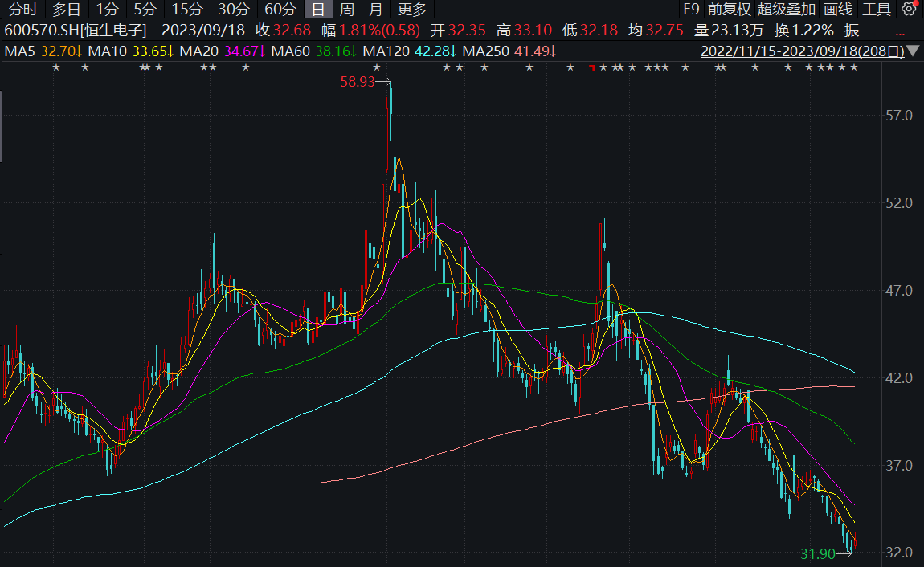The image size is (924, 567).
Task: Toggle the MA250 moving average line
Action: [x=511, y=51]
